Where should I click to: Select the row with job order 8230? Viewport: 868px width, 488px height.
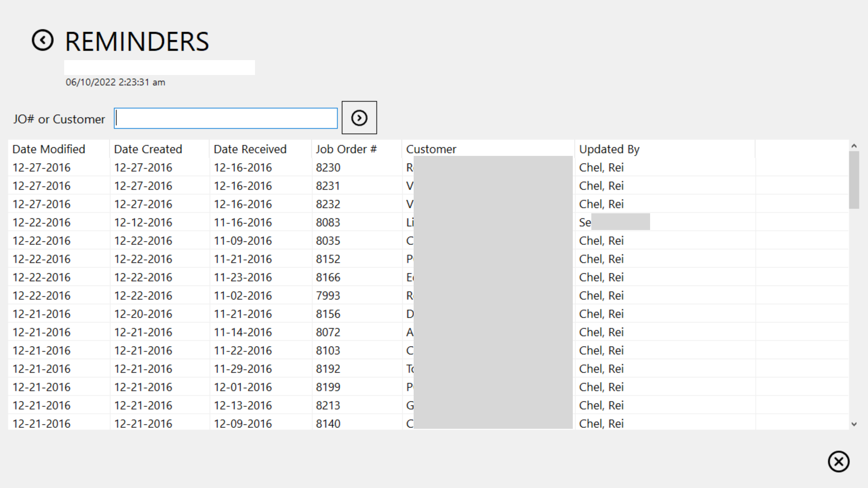328,168
